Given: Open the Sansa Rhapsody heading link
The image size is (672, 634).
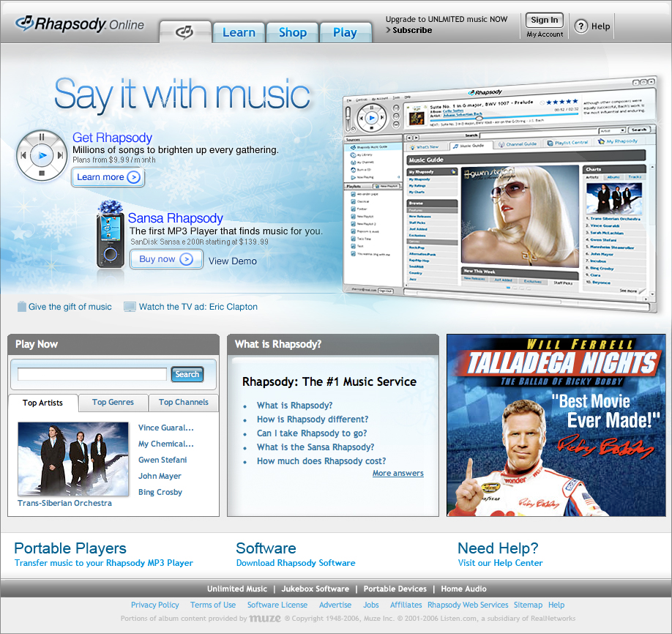Looking at the screenshot, I should click(175, 218).
